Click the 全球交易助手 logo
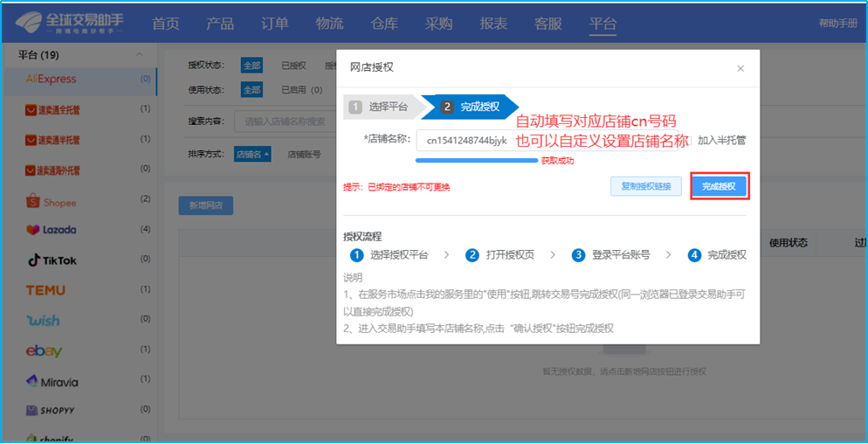The height and width of the screenshot is (444, 868). 70,23
